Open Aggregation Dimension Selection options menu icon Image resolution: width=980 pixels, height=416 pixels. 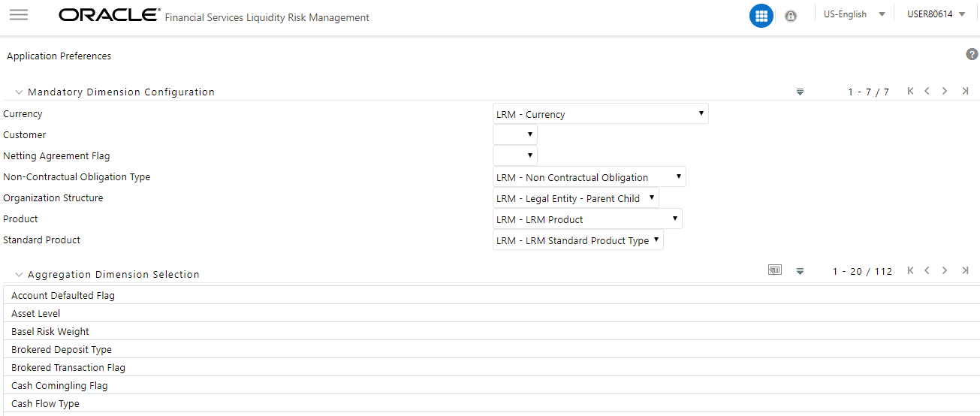pos(800,271)
